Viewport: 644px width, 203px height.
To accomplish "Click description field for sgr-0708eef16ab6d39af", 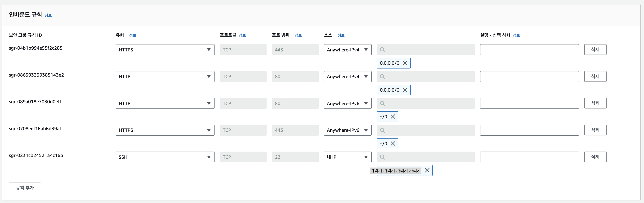I will coord(530,130).
